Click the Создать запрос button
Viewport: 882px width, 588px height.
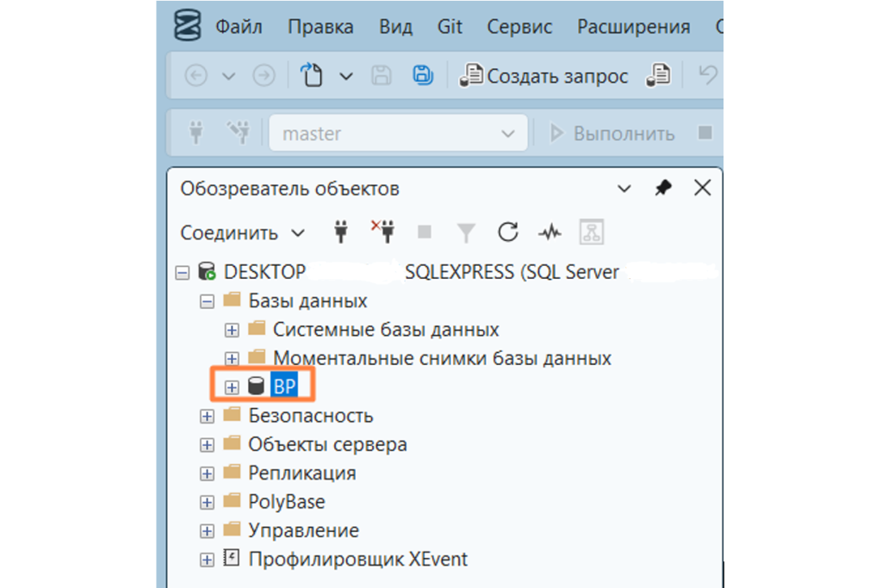543,75
